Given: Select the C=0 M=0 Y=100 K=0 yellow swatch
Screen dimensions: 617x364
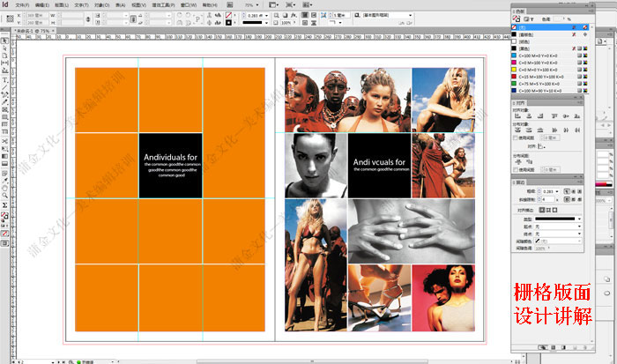Looking at the screenshot, I should (x=551, y=70).
